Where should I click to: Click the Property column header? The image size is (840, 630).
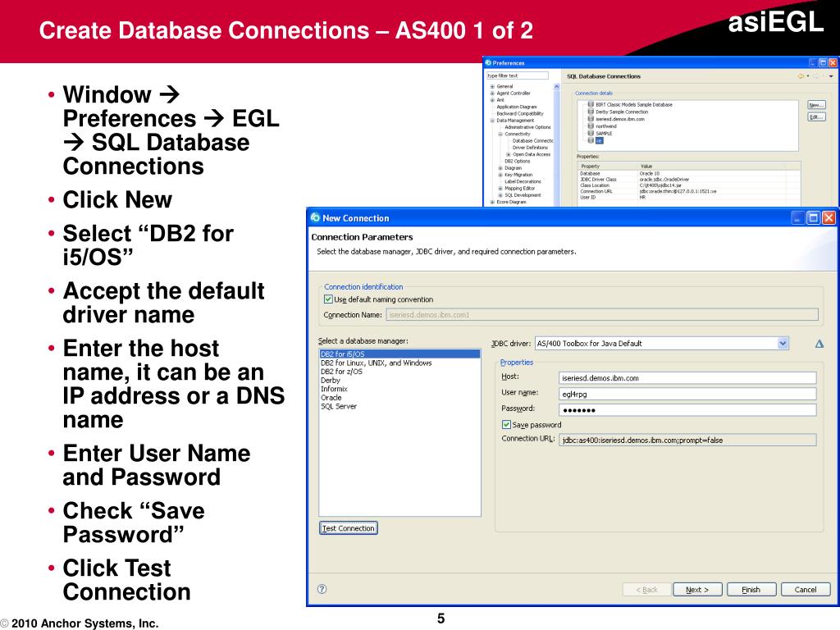[x=608, y=166]
